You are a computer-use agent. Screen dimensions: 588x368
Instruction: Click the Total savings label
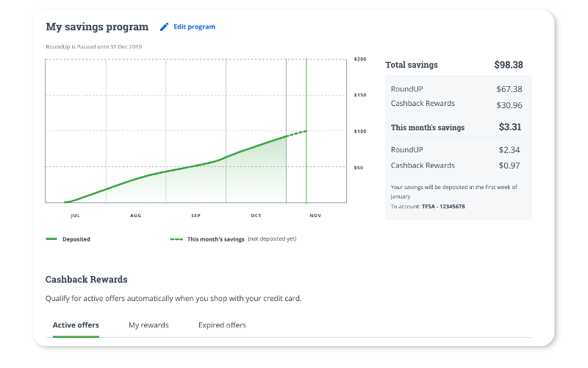coord(412,65)
